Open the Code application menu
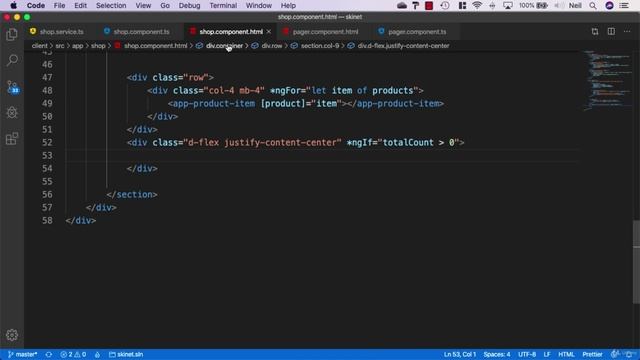Viewport: 640px width, 360px height. point(36,6)
